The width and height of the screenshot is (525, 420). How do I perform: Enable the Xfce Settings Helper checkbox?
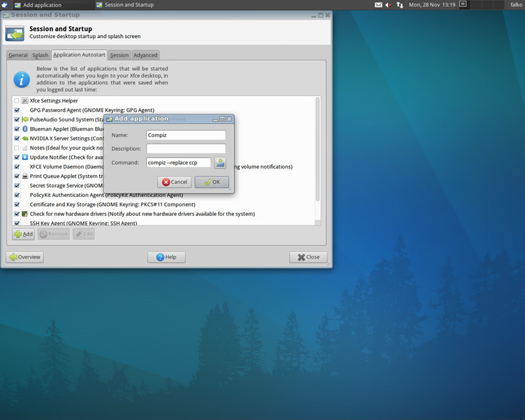pos(17,101)
